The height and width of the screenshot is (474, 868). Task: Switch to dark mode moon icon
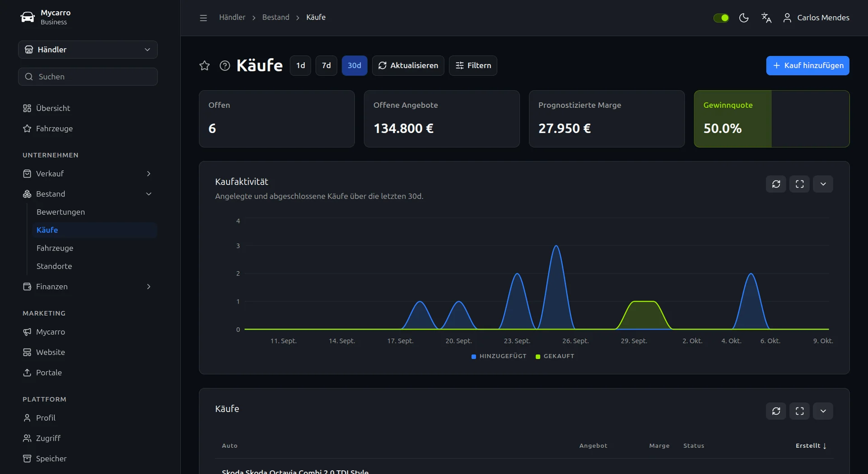tap(744, 18)
